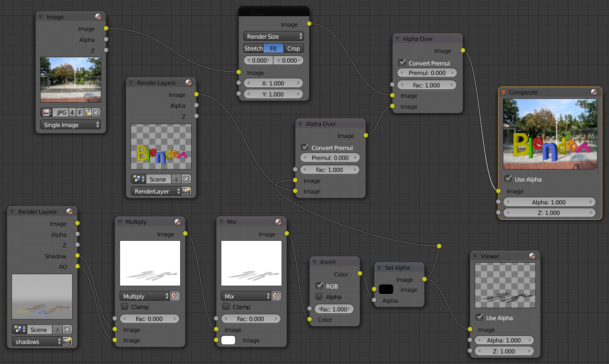Open image browse icon in Image node
The height and width of the screenshot is (364, 609).
(x=46, y=113)
